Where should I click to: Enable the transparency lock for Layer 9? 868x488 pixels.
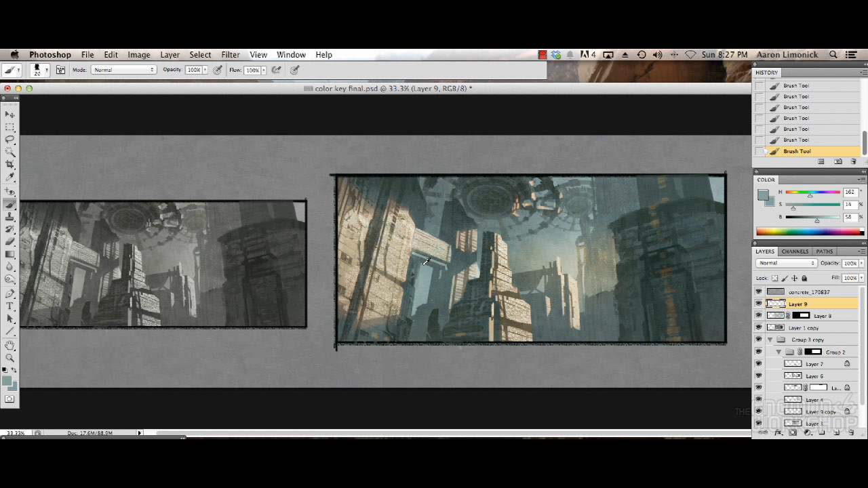774,278
